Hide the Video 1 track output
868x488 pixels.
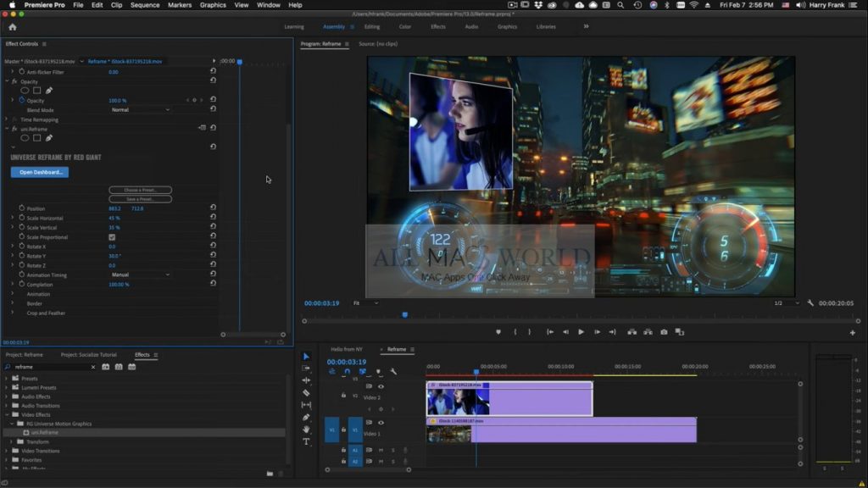[x=381, y=423]
